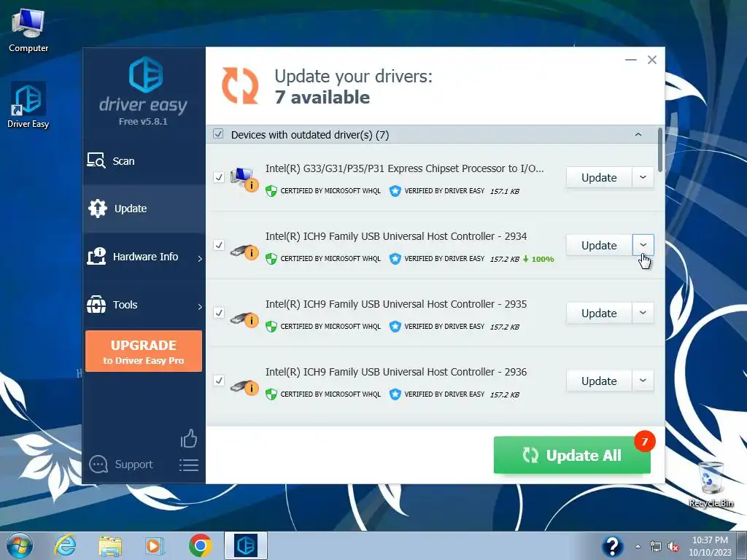Click the Tools toolbox icon in sidebar

[x=96, y=304]
